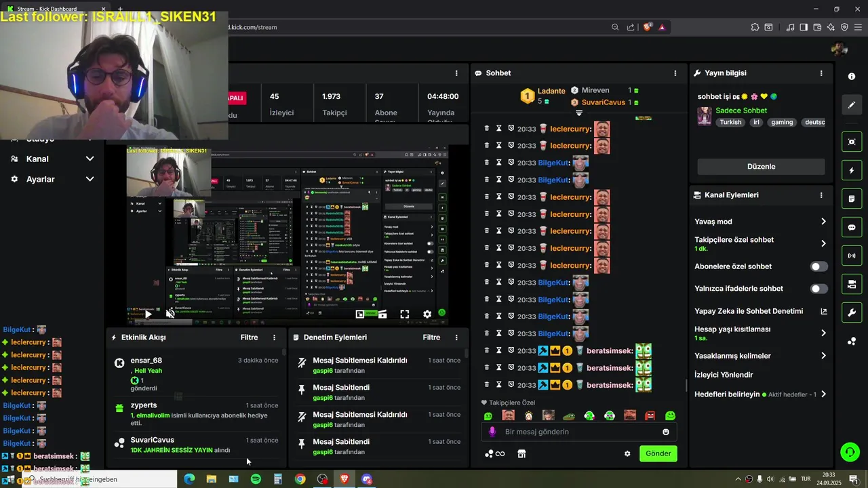
Task: Open Denetim Eylemleri more options menu
Action: pos(456,337)
